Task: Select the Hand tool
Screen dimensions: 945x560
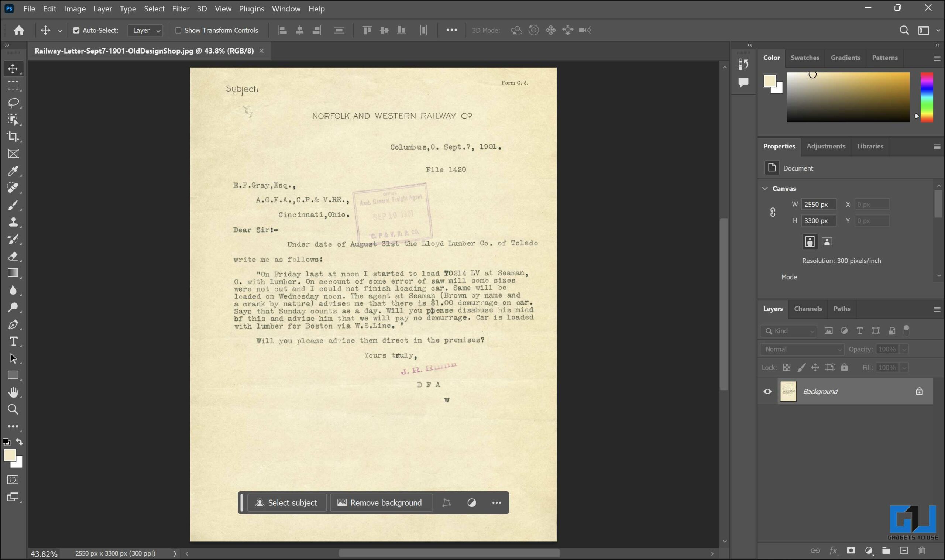Action: click(13, 392)
